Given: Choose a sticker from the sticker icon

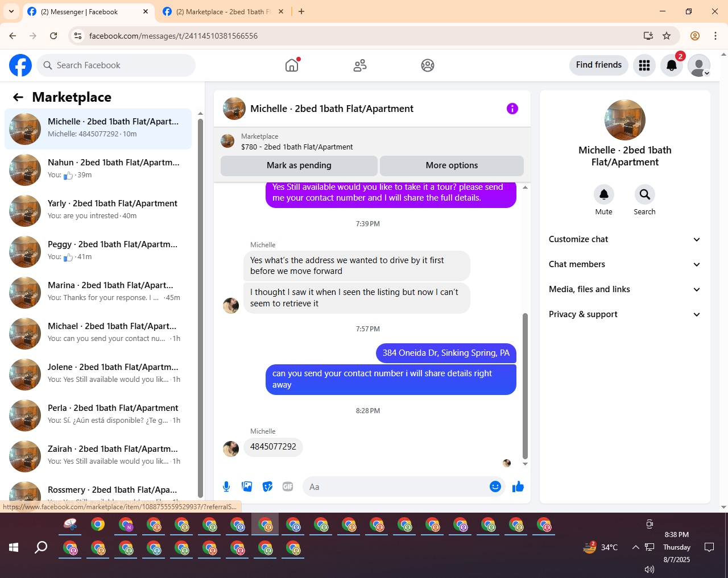Looking at the screenshot, I should pos(267,486).
